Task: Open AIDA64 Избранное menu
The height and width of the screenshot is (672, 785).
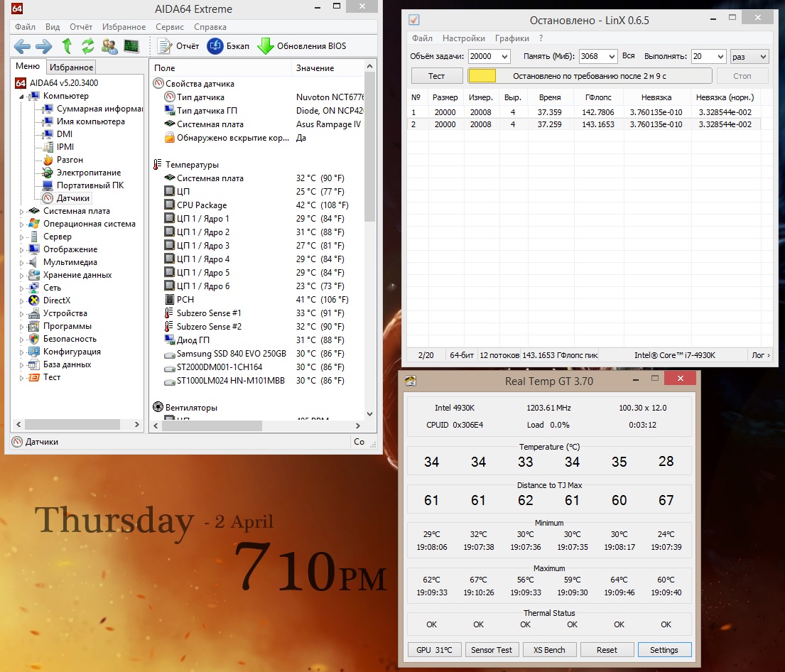Action: (124, 27)
